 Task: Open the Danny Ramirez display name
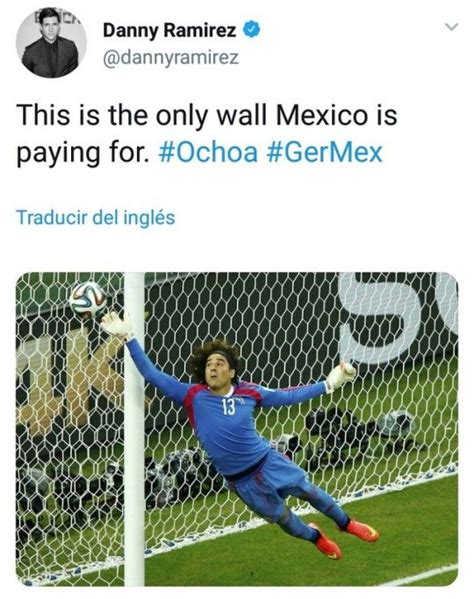click(170, 30)
